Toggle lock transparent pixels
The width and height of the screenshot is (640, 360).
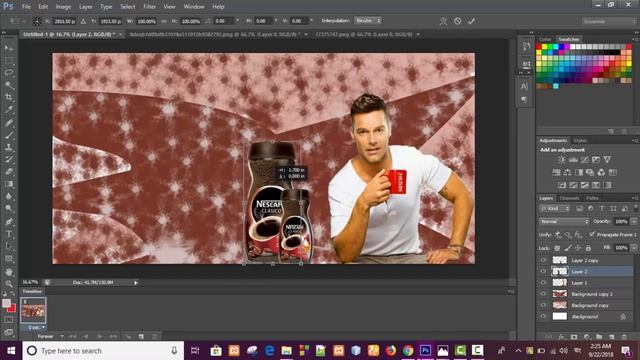tap(557, 248)
